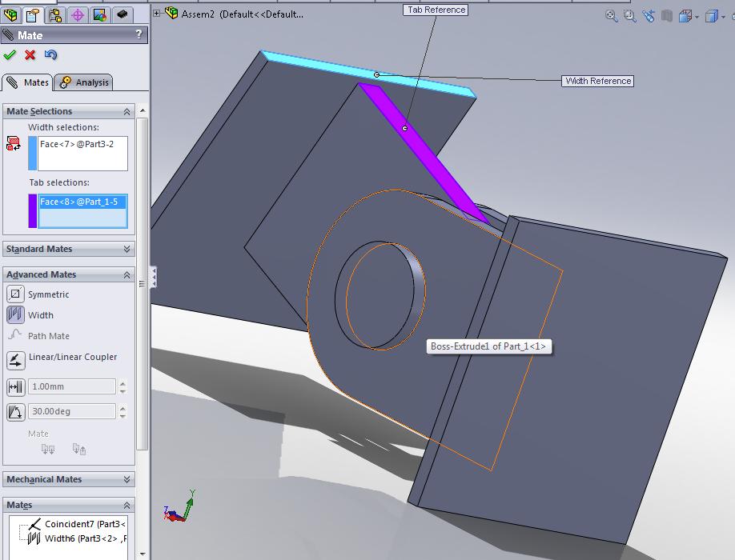Screen dimensions: 735x560
Task: Click the Coincident7 mate icon
Action: point(34,523)
